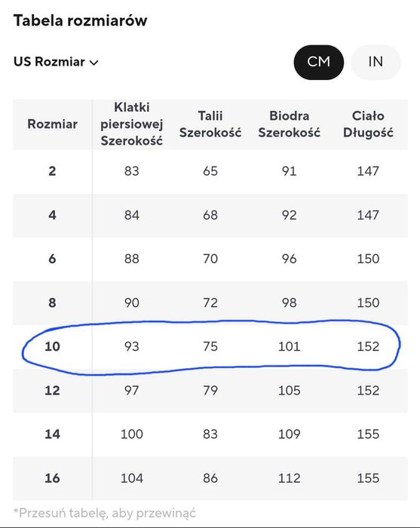The height and width of the screenshot is (528, 420).
Task: Select size 6 row label
Action: (x=52, y=259)
